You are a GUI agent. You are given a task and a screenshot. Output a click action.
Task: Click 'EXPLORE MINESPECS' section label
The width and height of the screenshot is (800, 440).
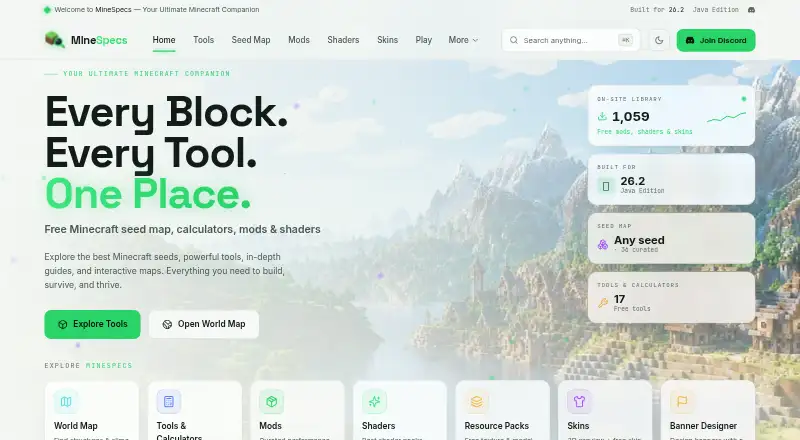[88, 365]
